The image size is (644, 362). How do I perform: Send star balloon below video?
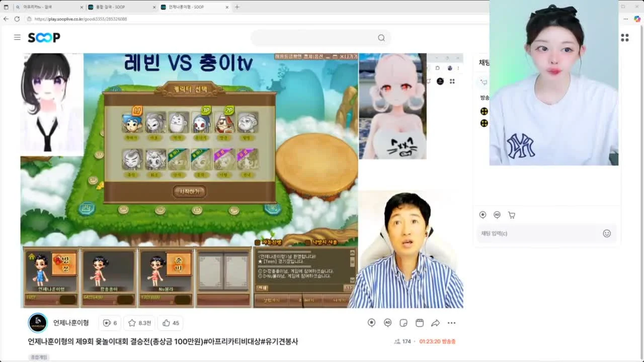pos(371,323)
